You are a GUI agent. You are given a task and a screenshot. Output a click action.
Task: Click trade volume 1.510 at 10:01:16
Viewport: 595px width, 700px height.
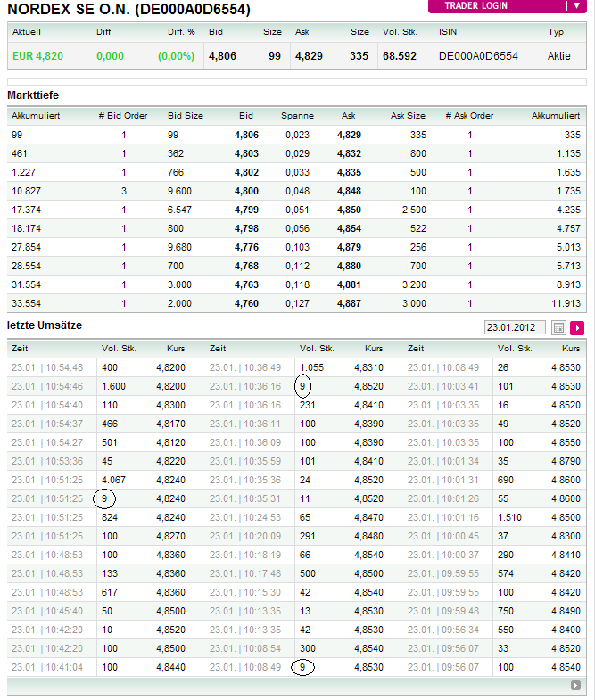click(x=509, y=518)
